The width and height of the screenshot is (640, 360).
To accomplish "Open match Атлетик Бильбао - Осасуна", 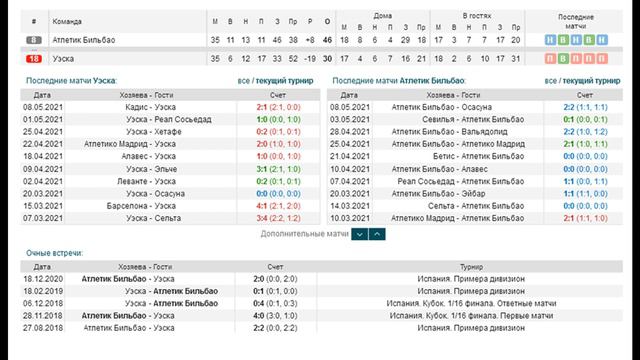I will pyautogui.click(x=442, y=107).
